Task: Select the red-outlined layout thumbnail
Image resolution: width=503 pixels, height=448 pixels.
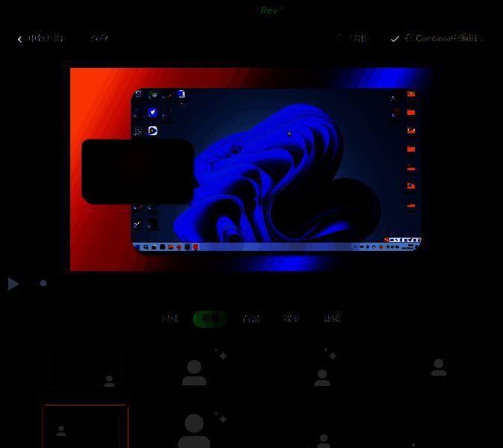Action: tap(85, 427)
